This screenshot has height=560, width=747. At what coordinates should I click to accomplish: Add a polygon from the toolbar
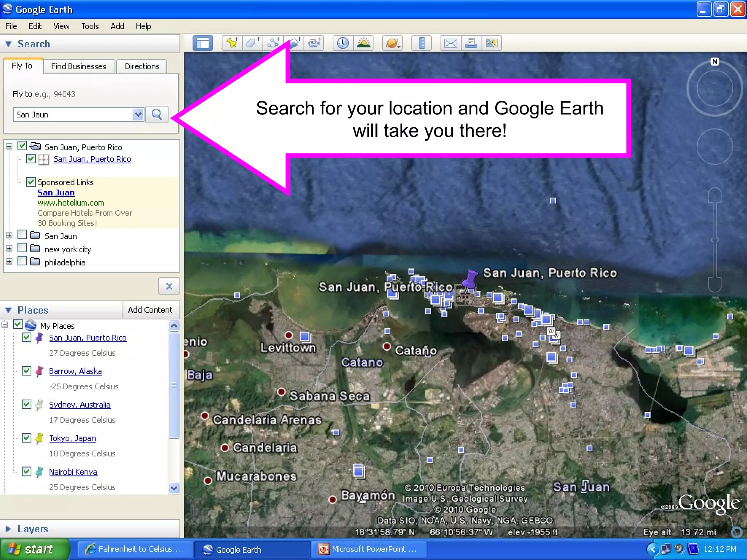coord(253,43)
